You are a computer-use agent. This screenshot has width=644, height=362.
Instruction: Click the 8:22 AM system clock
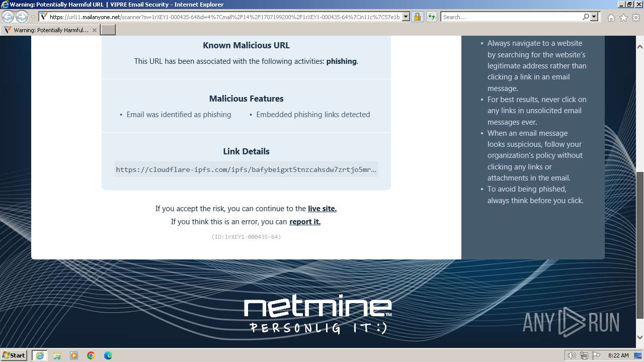[618, 355]
